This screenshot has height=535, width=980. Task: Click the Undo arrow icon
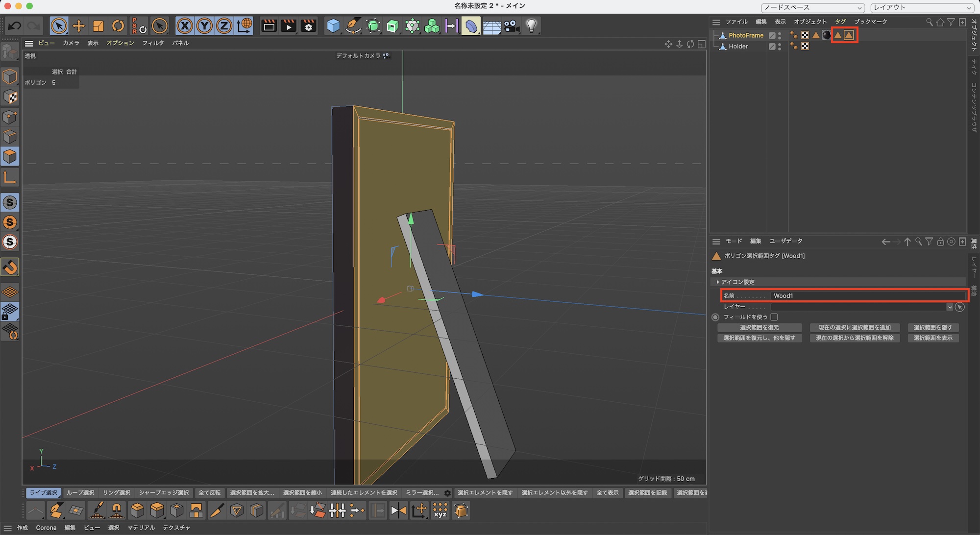click(15, 26)
